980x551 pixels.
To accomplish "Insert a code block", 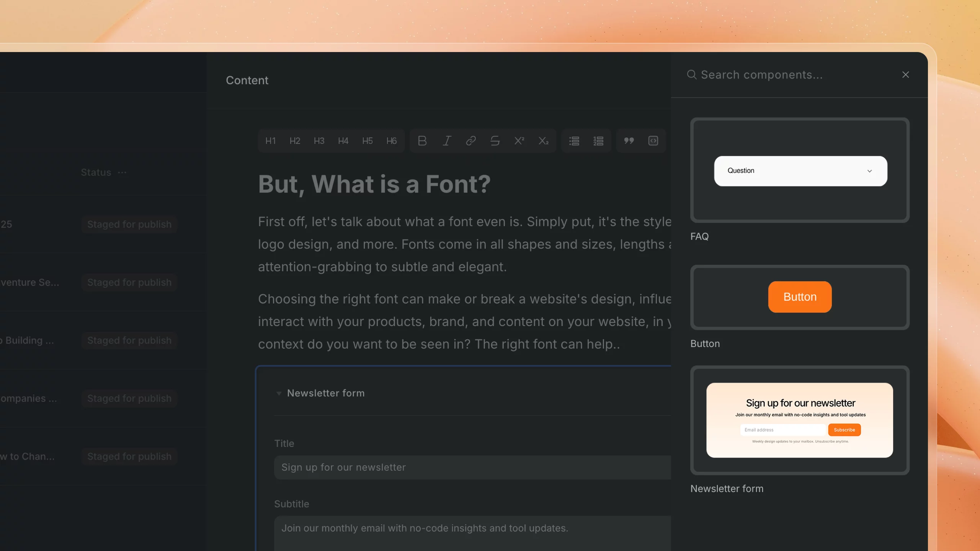I will [x=653, y=141].
